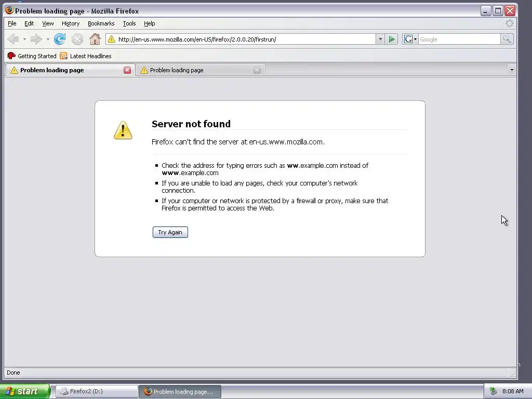Click the throbber activity indicator icon

(510, 23)
